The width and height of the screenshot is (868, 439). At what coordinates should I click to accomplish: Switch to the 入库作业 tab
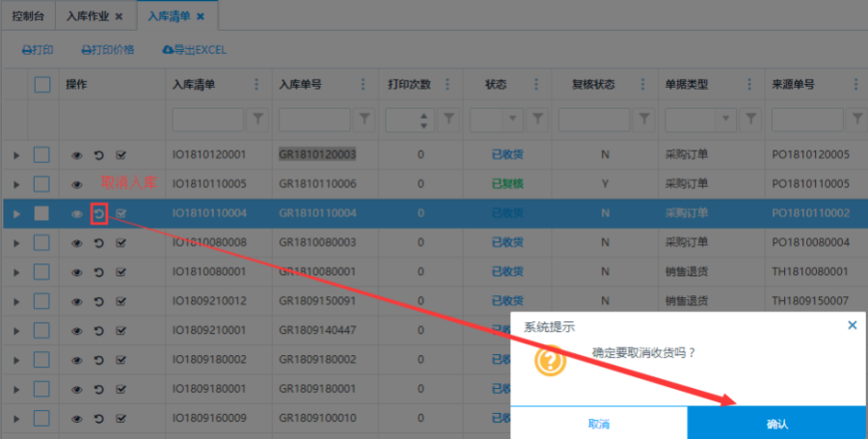(x=94, y=16)
